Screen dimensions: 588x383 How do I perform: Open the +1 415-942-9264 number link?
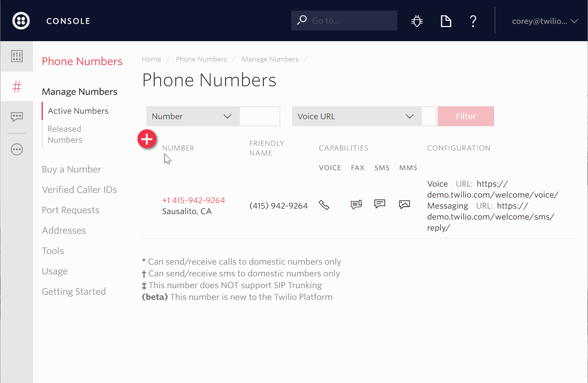tap(194, 200)
